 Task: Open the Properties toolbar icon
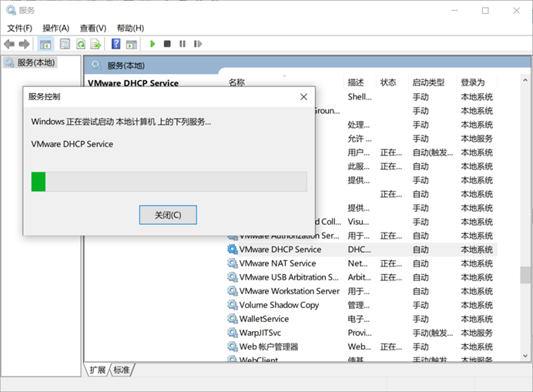click(x=65, y=44)
